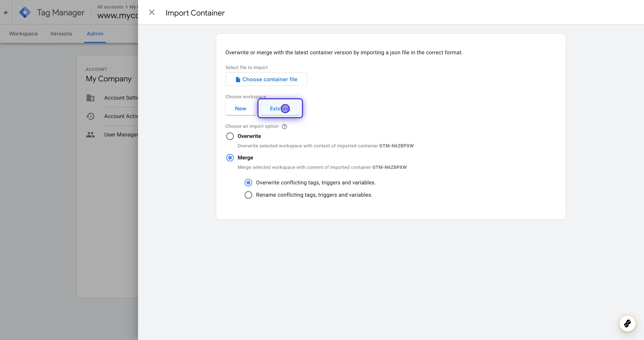Switch to the Versions tab
The image size is (644, 340).
coord(61,34)
